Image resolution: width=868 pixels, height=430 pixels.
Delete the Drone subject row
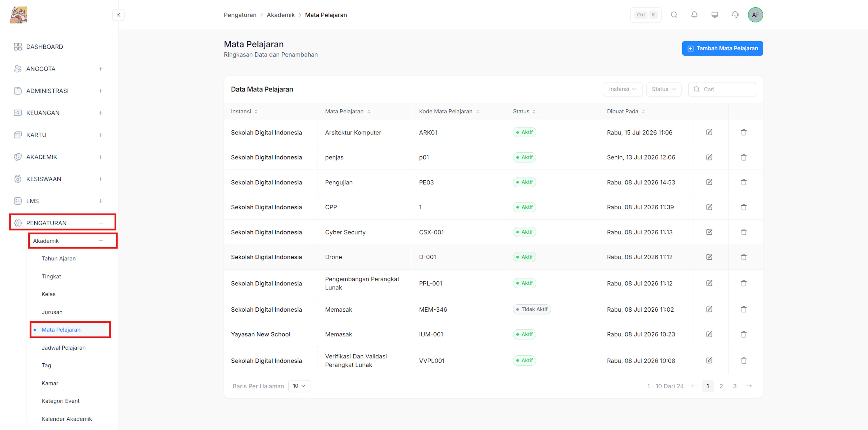pyautogui.click(x=744, y=257)
